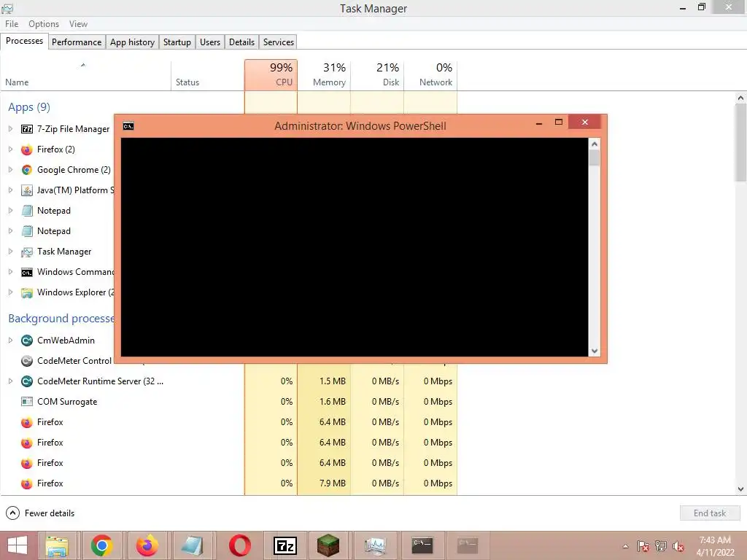Click the network tray icon
Viewport: 747px width, 560px height.
click(661, 546)
